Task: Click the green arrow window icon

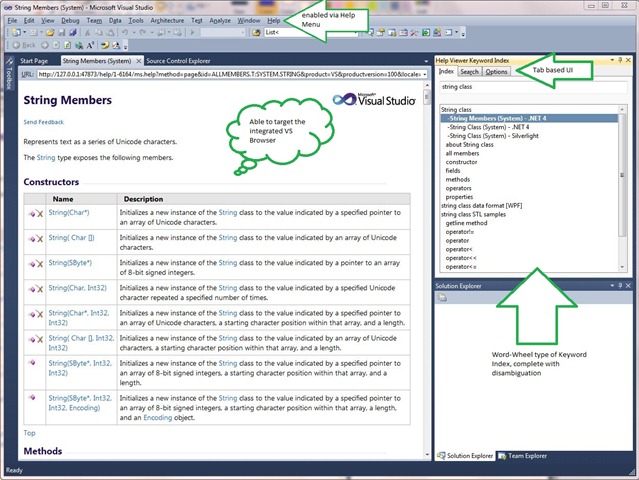Action: click(426, 32)
